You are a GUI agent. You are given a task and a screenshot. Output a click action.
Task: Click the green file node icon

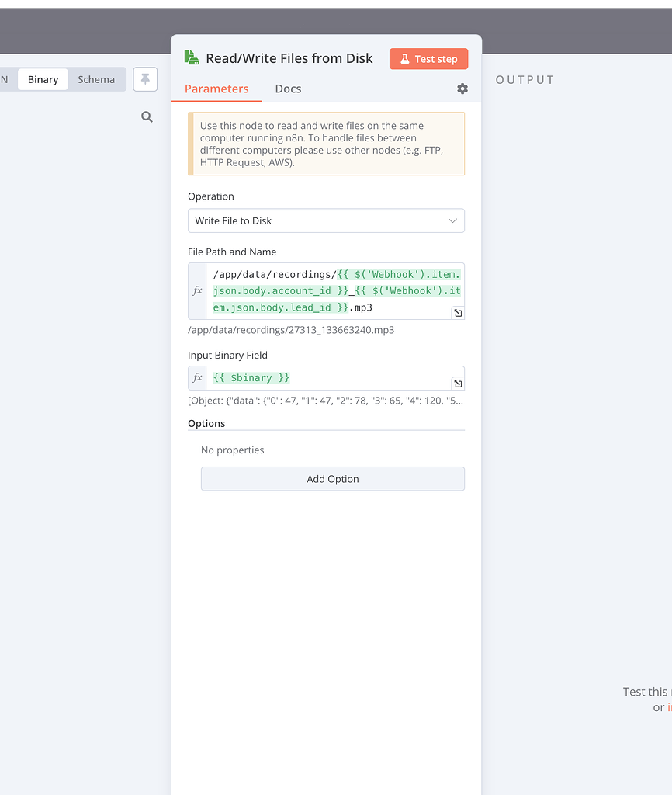191,57
